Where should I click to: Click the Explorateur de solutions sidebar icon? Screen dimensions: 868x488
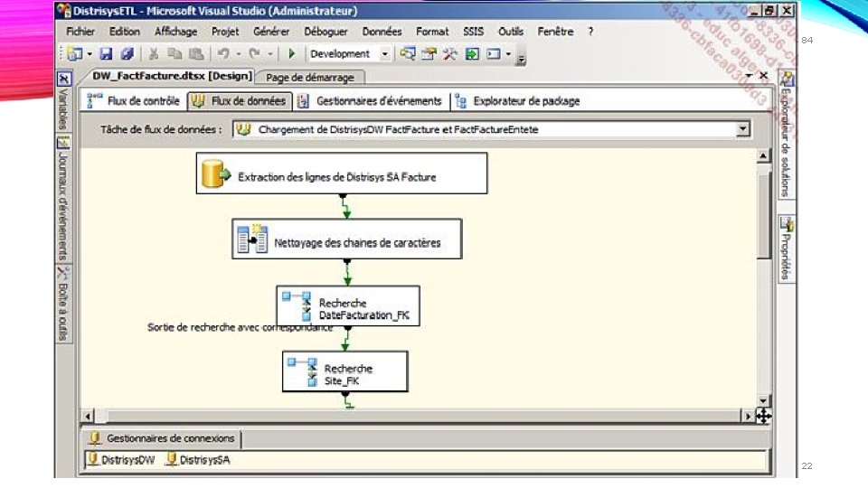pyautogui.click(x=787, y=80)
